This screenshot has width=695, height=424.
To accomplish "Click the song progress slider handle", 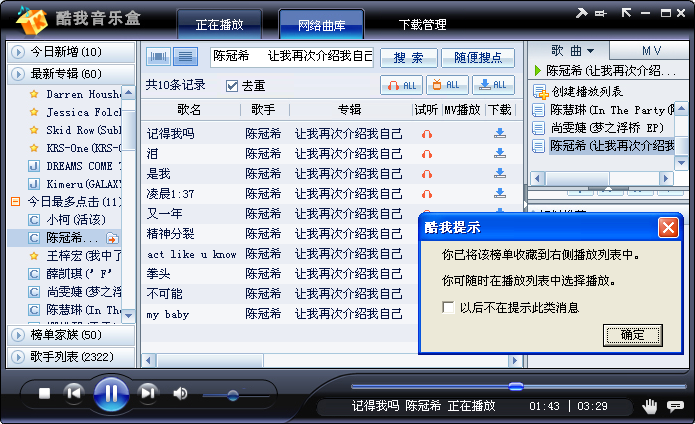I will pos(515,386).
